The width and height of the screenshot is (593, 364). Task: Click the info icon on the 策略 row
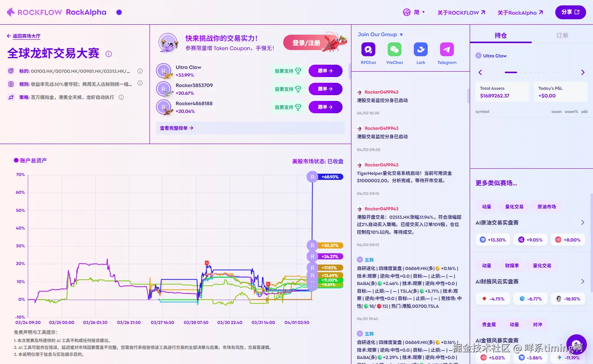pyautogui.click(x=121, y=97)
